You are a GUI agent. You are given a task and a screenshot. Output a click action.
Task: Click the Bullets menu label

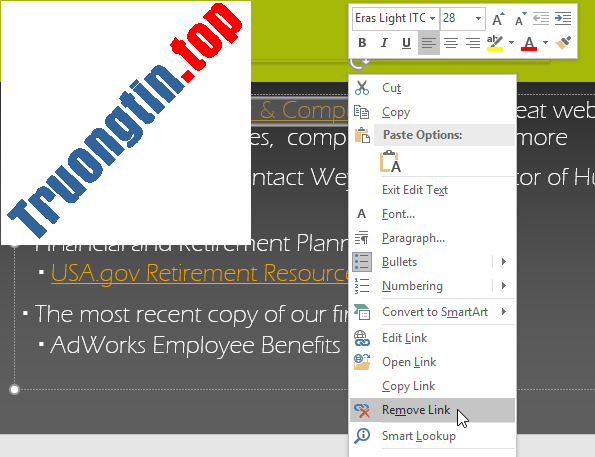pyautogui.click(x=399, y=262)
